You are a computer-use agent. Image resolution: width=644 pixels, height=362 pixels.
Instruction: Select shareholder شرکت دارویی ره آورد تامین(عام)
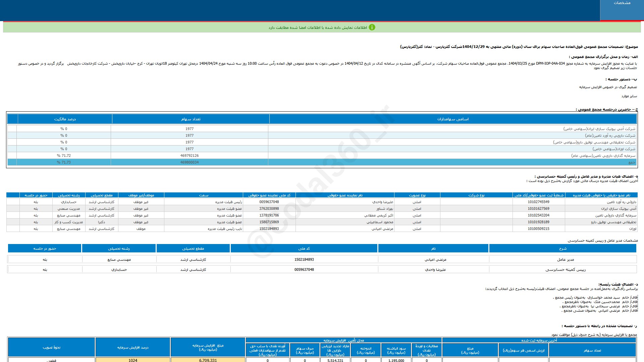[610, 135]
